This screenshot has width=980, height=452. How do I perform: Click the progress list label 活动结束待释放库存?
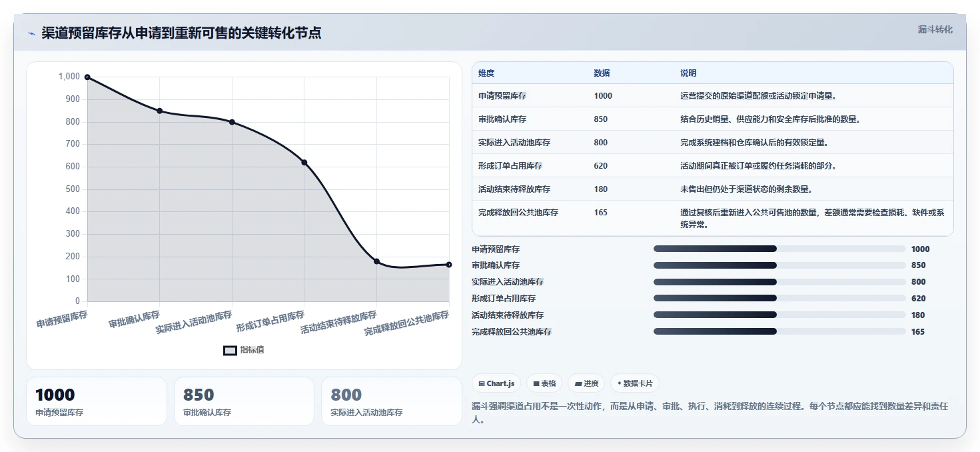(508, 315)
